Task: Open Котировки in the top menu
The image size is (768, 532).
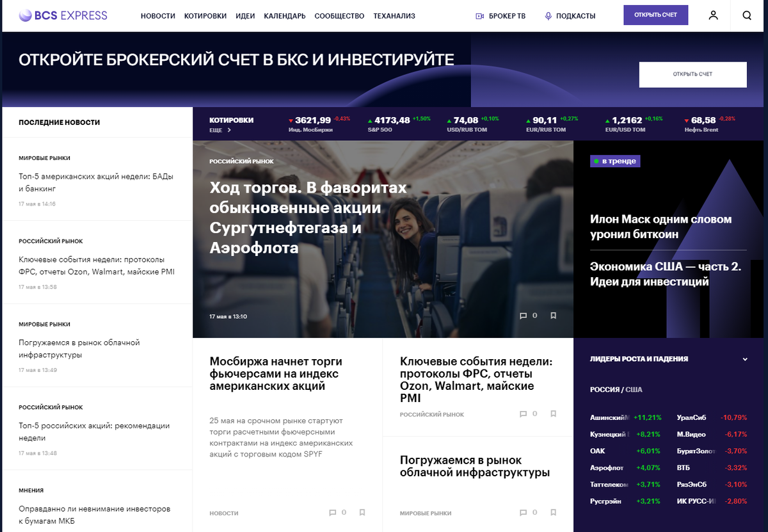Action: tap(205, 16)
